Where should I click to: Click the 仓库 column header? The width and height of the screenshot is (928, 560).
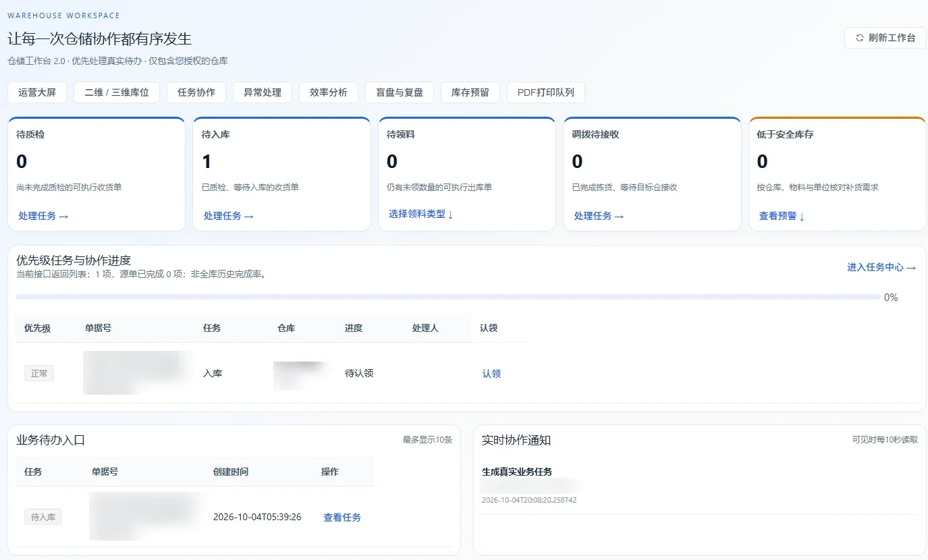(286, 328)
